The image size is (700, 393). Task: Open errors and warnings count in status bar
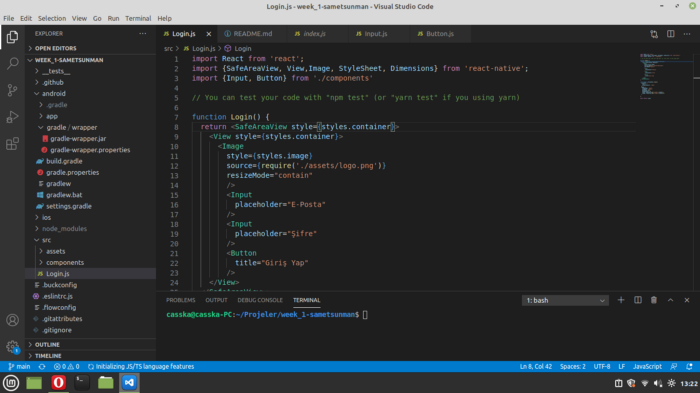coord(67,367)
